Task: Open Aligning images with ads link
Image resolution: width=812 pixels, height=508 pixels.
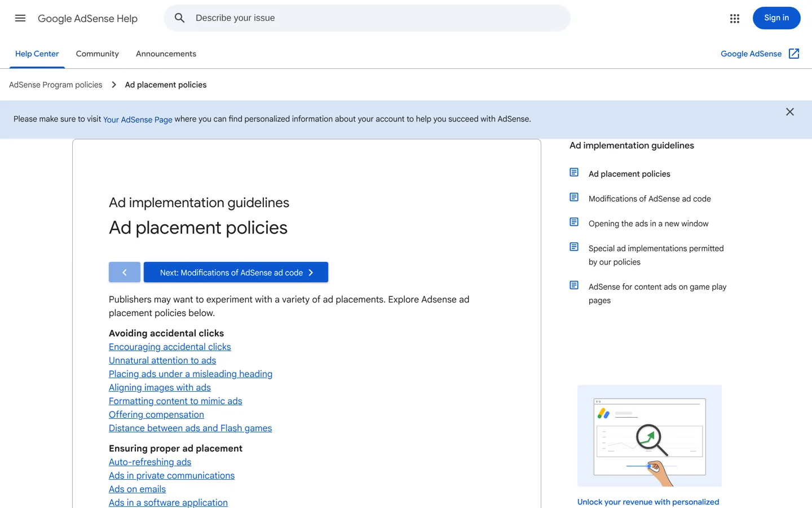Action: pos(160,387)
